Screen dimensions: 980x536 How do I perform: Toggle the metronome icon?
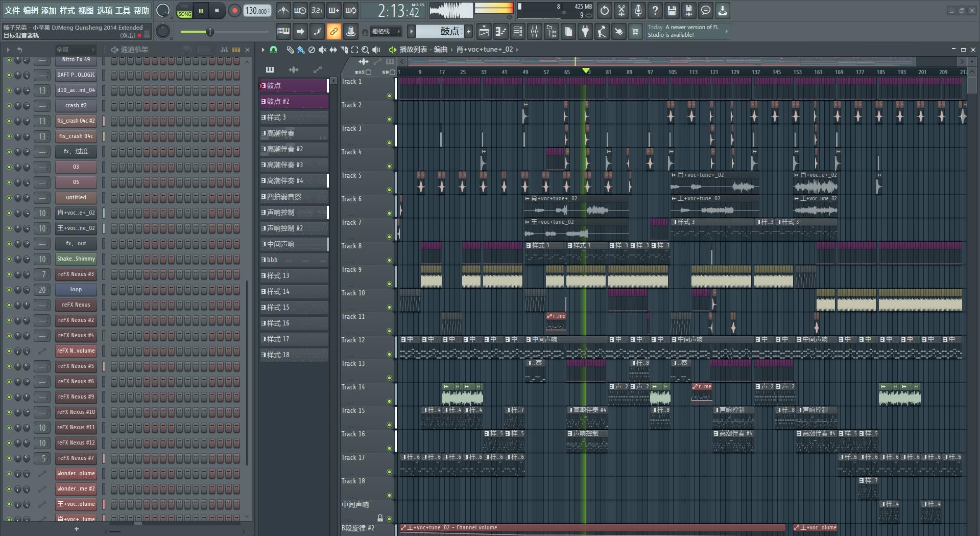click(283, 10)
